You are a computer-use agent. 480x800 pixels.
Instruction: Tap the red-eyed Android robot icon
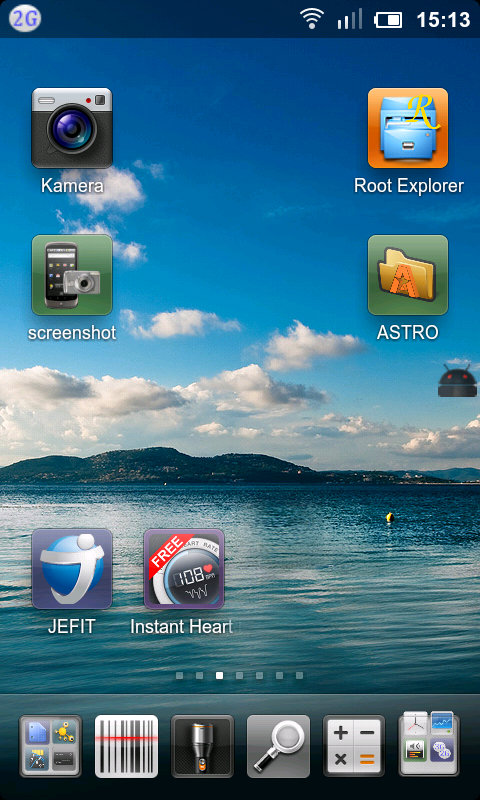click(x=458, y=381)
